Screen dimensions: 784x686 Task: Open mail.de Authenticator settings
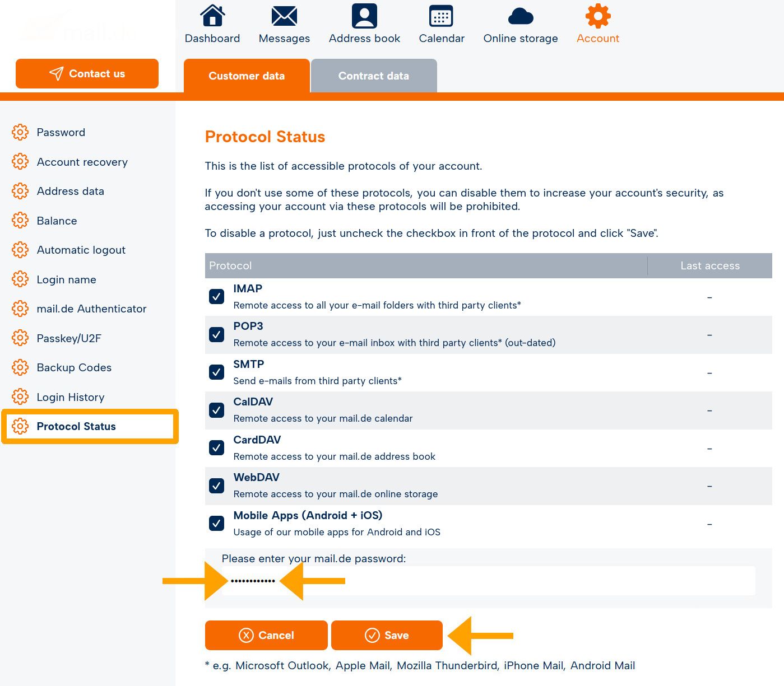pos(91,309)
